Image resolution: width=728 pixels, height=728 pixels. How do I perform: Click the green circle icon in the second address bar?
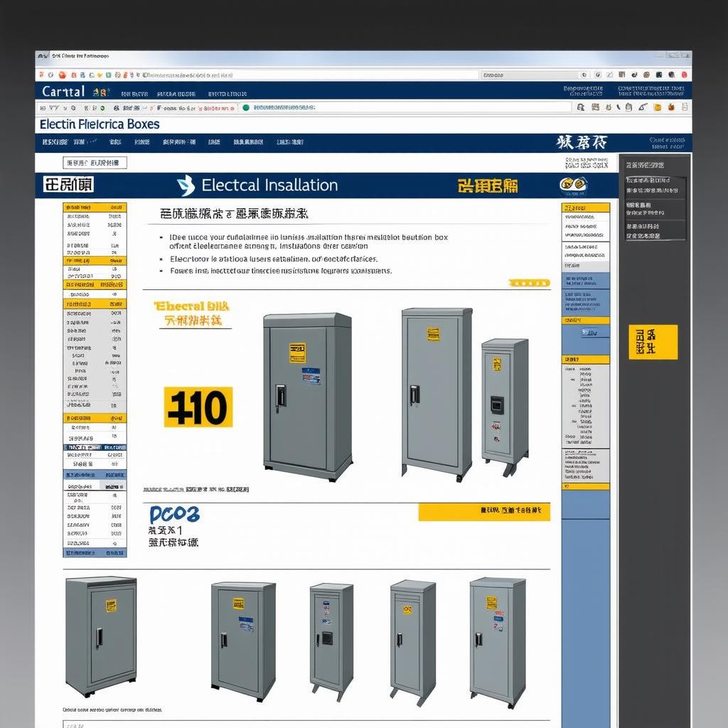tap(246, 108)
